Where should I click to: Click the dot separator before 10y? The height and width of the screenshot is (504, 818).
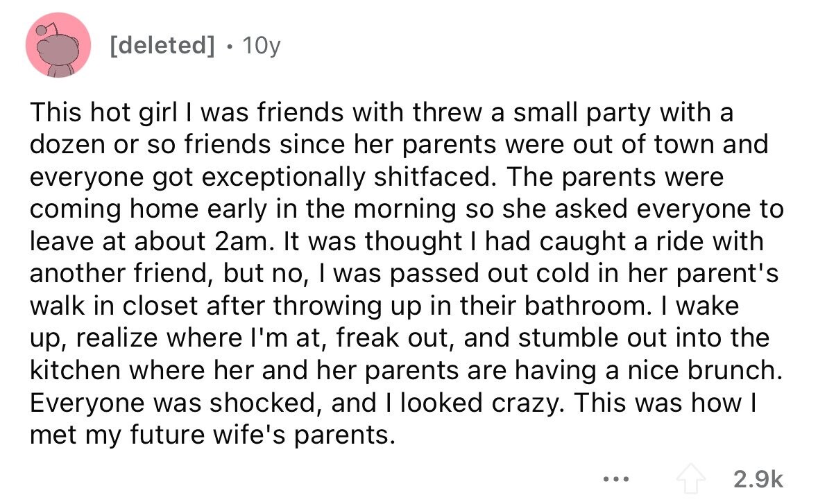point(230,47)
